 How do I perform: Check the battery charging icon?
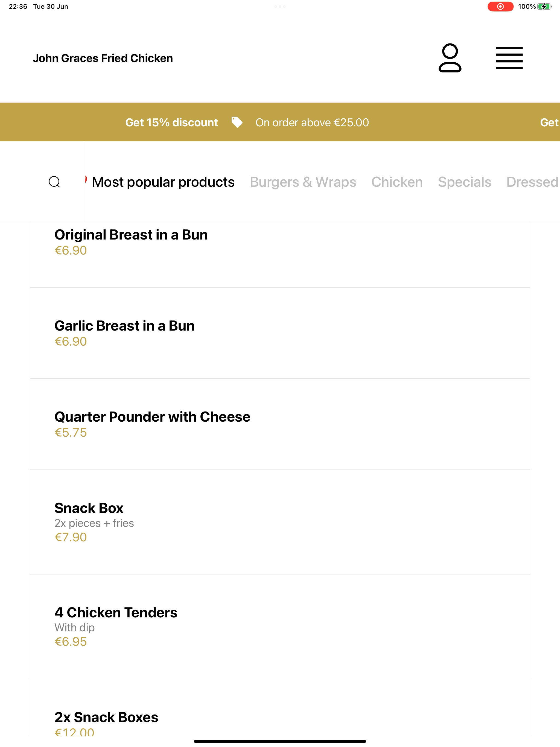[x=544, y=6]
